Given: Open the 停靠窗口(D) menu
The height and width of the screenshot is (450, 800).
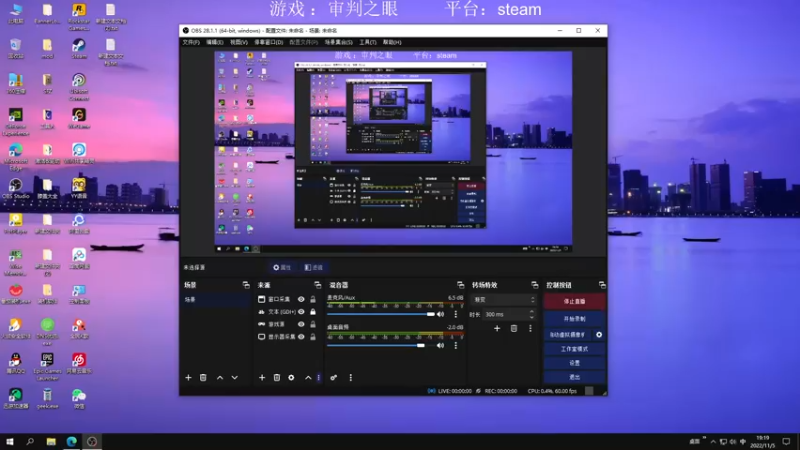Looking at the screenshot, I should tap(268, 42).
